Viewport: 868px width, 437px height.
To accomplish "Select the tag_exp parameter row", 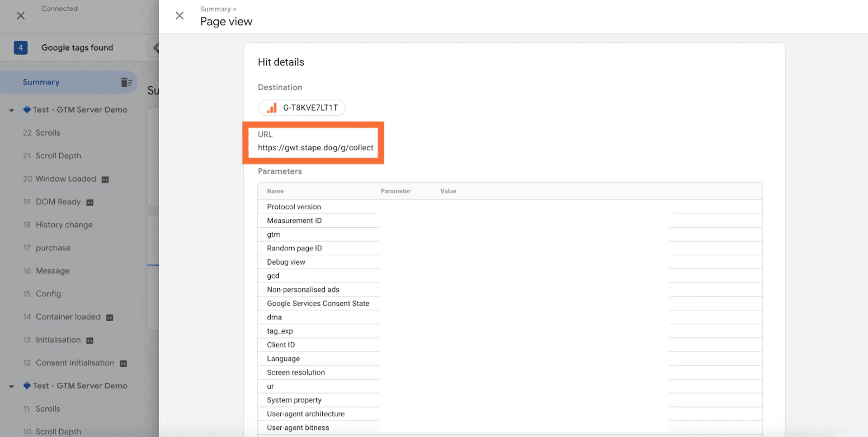I will tap(510, 331).
